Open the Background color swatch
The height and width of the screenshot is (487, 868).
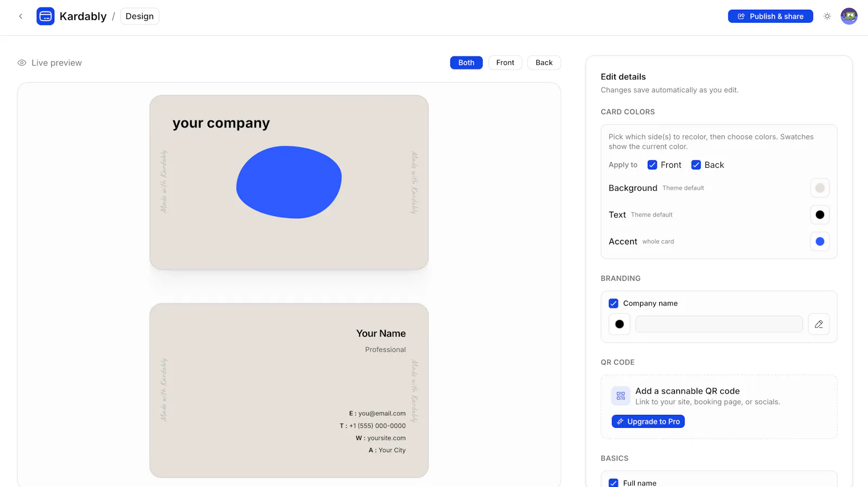(x=820, y=188)
